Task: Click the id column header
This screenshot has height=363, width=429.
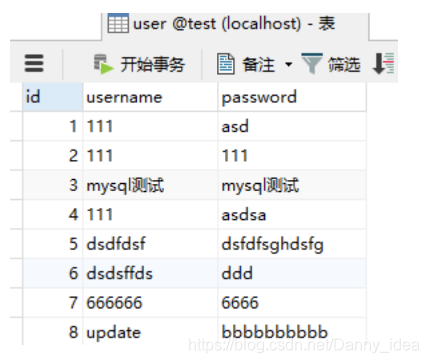Action: (x=53, y=97)
